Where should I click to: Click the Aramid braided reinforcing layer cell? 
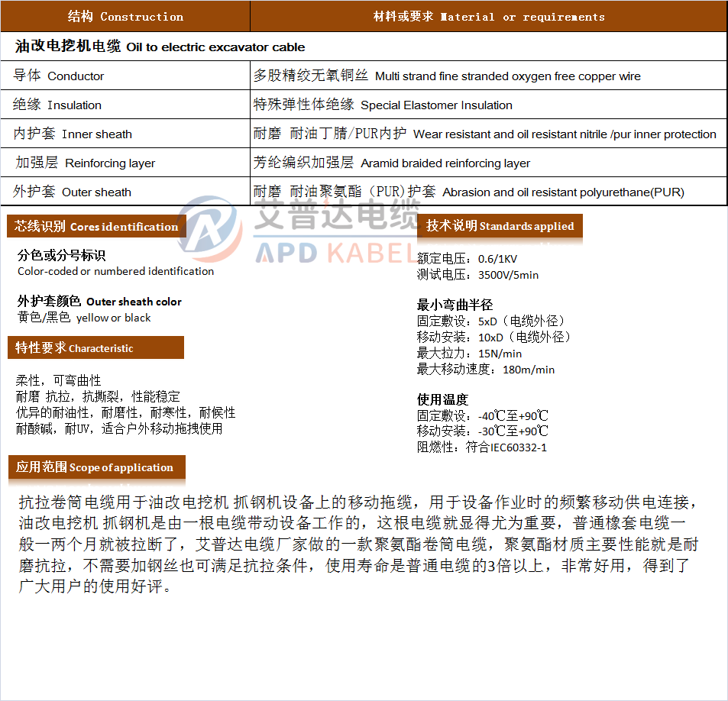tap(391, 163)
